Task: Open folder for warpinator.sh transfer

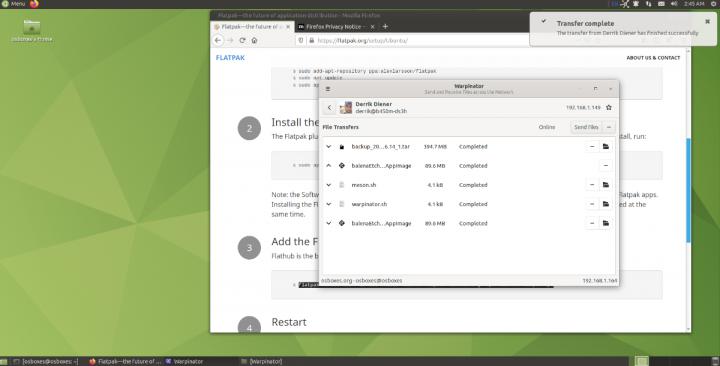Action: (606, 204)
